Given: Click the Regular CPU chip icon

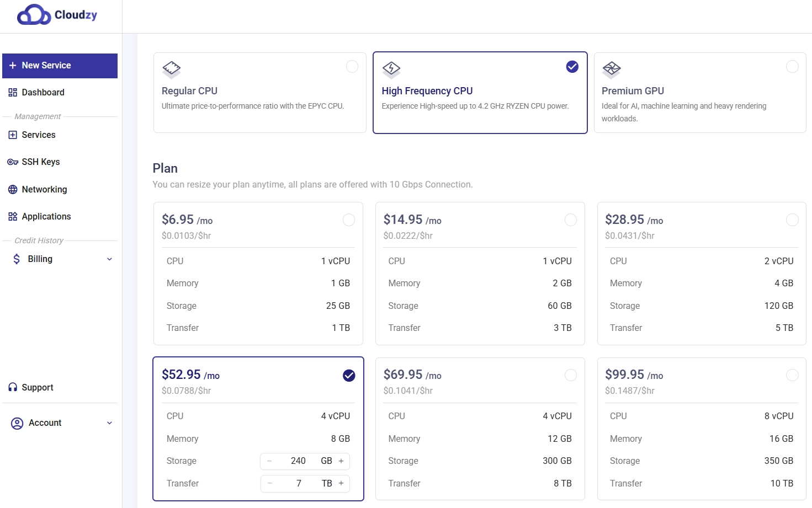Looking at the screenshot, I should (171, 69).
